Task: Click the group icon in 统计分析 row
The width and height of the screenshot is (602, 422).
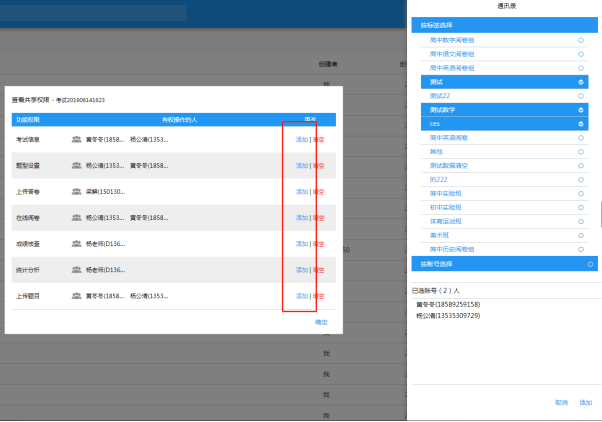Action: tap(76, 270)
